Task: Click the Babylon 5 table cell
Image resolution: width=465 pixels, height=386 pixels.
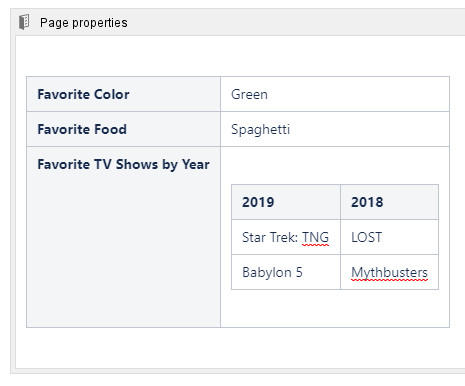Action: click(x=286, y=272)
